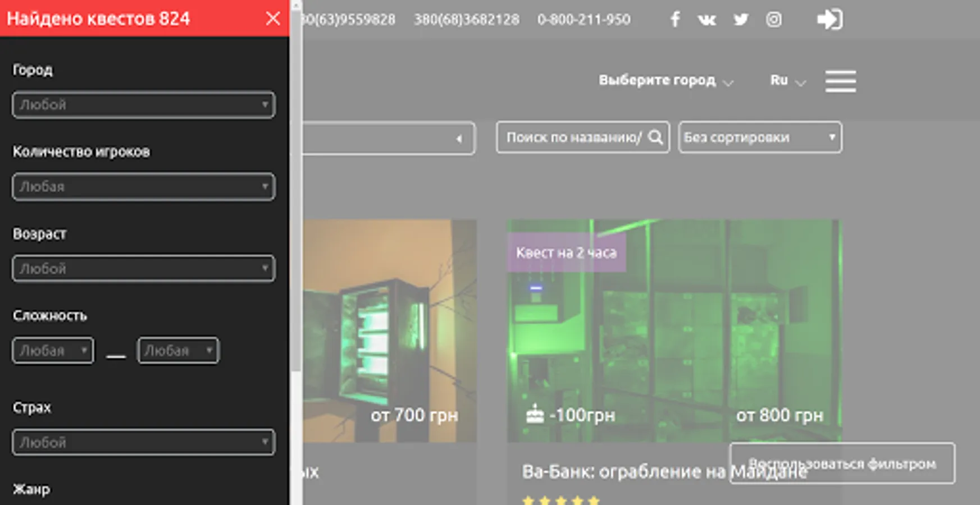Open the Город dropdown
Screen dimensions: 980x505
(x=143, y=104)
